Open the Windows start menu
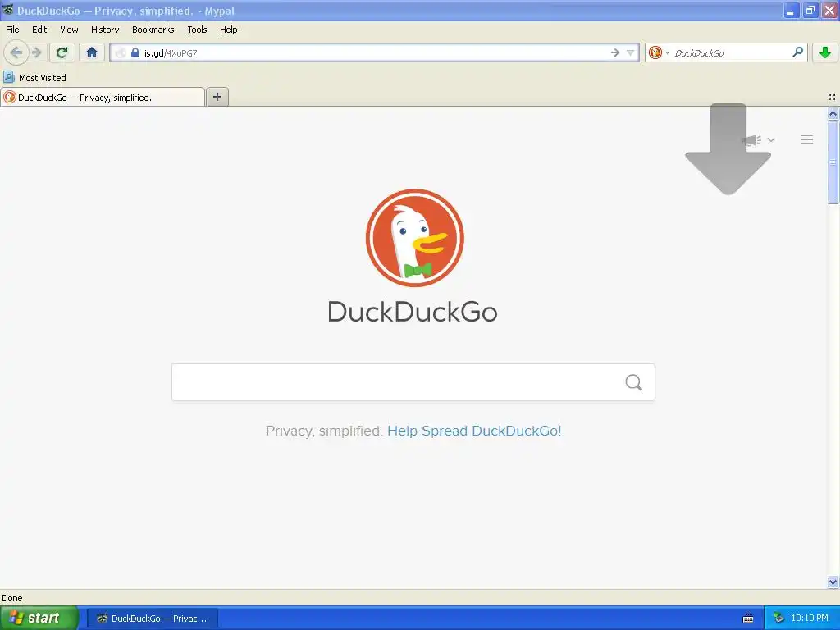840x630 pixels. coord(39,618)
